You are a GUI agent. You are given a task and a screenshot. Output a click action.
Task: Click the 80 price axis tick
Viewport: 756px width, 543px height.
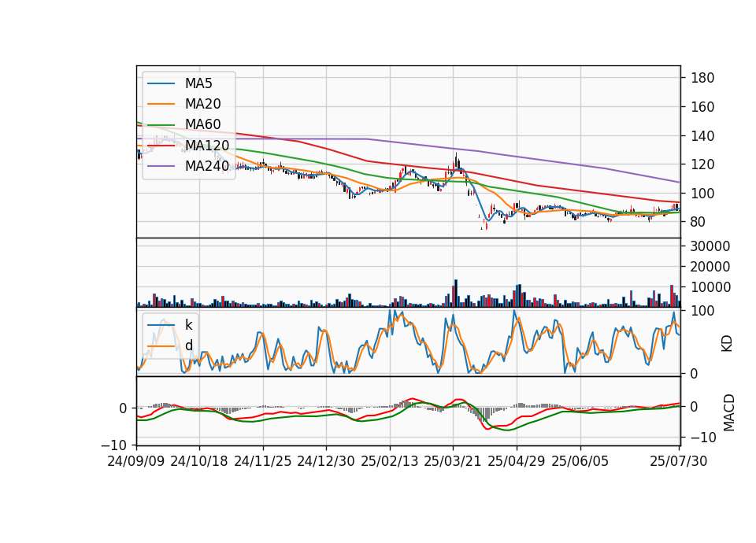pos(699,222)
